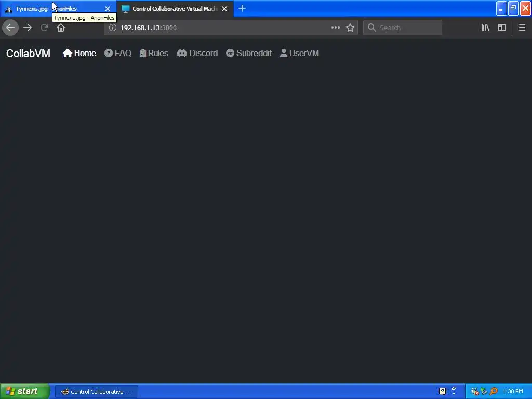
Task: Close the Control Collaborative Virtual Machine tab
Action: coord(224,9)
